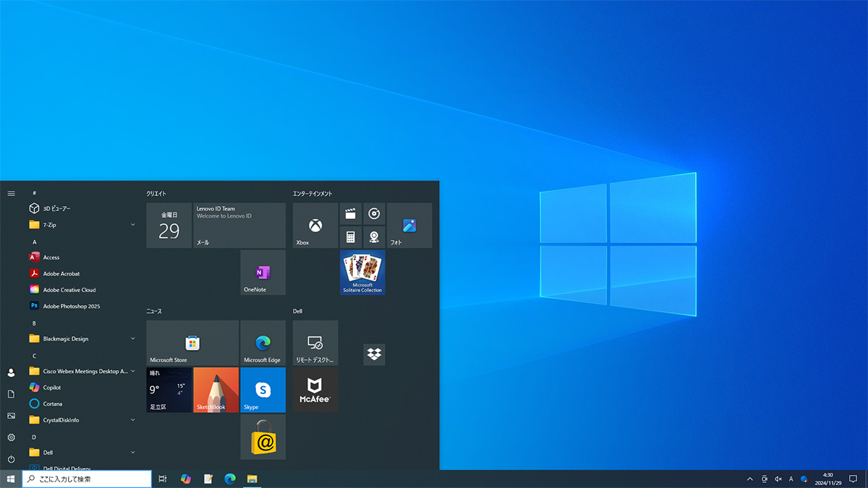
Task: Open File Explorer from taskbar
Action: pyautogui.click(x=252, y=479)
